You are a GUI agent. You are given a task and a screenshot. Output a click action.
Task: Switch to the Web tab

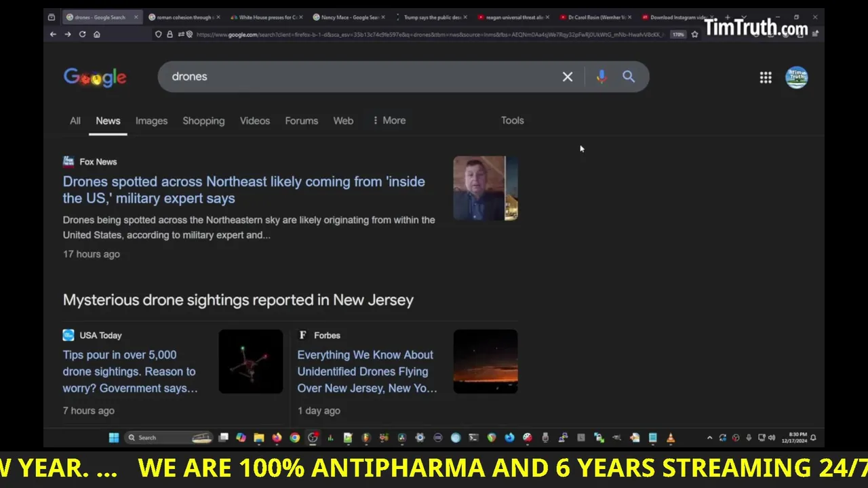(343, 121)
